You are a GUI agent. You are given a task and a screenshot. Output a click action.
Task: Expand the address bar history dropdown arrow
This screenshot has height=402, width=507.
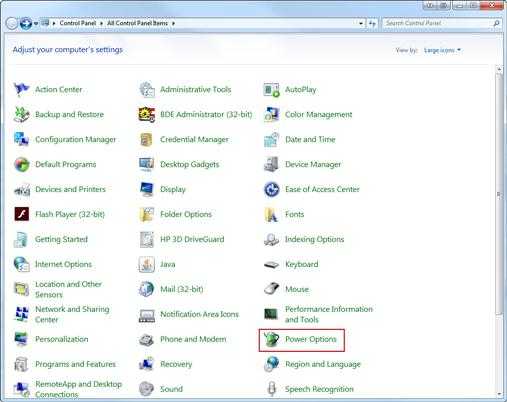point(361,23)
